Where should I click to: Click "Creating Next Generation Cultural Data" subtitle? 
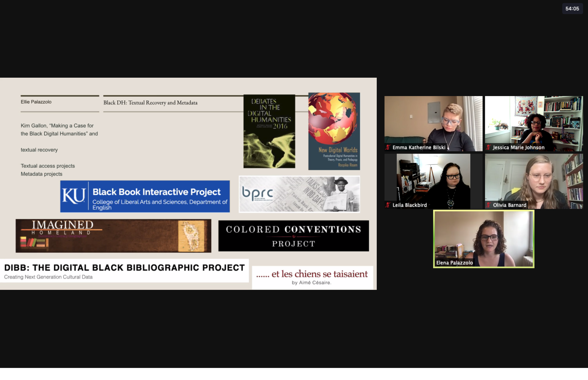click(x=48, y=277)
